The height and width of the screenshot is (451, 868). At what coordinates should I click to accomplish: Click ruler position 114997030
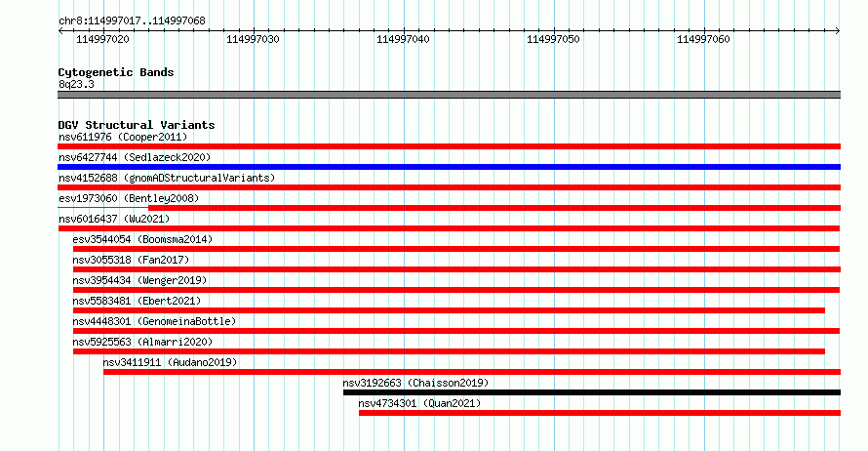pyautogui.click(x=253, y=39)
